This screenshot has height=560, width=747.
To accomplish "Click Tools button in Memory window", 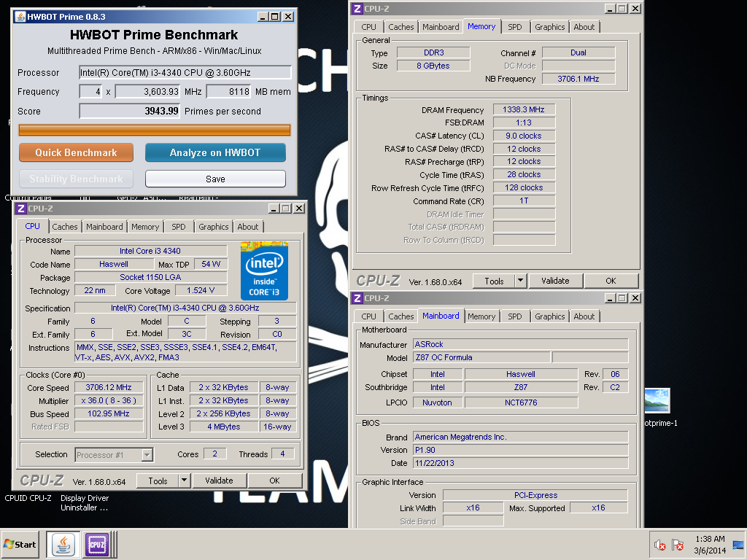I will tap(494, 281).
